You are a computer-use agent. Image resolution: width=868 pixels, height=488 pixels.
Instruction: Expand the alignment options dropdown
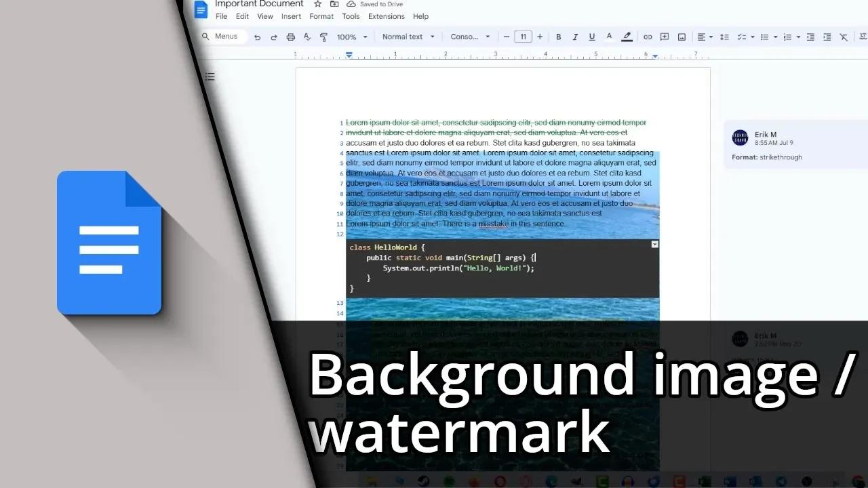711,37
